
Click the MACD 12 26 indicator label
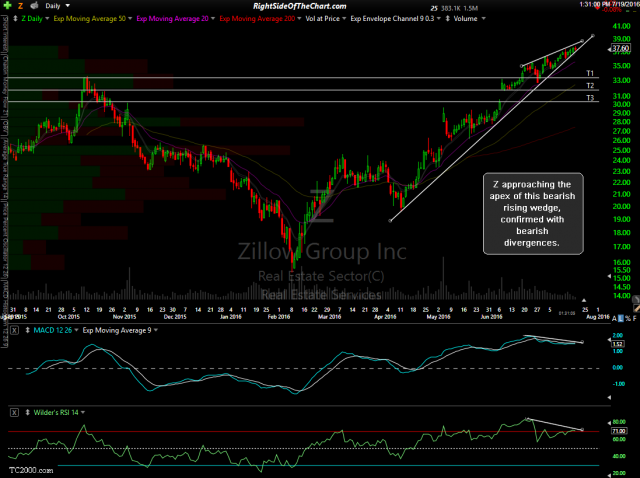[x=53, y=330]
